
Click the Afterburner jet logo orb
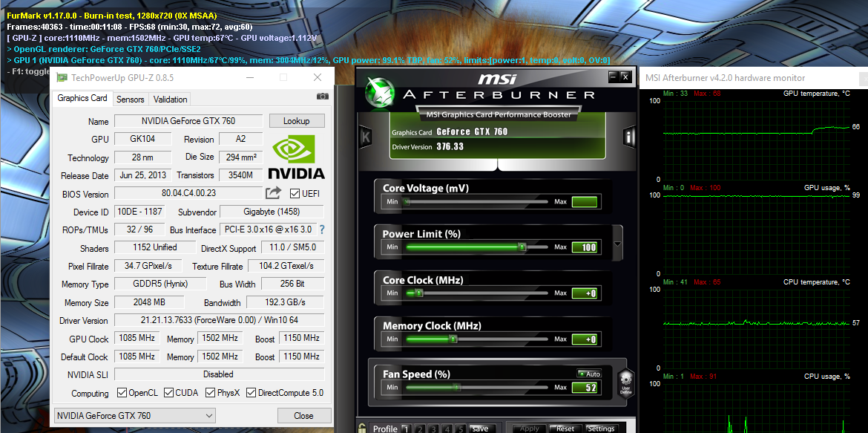tap(381, 91)
